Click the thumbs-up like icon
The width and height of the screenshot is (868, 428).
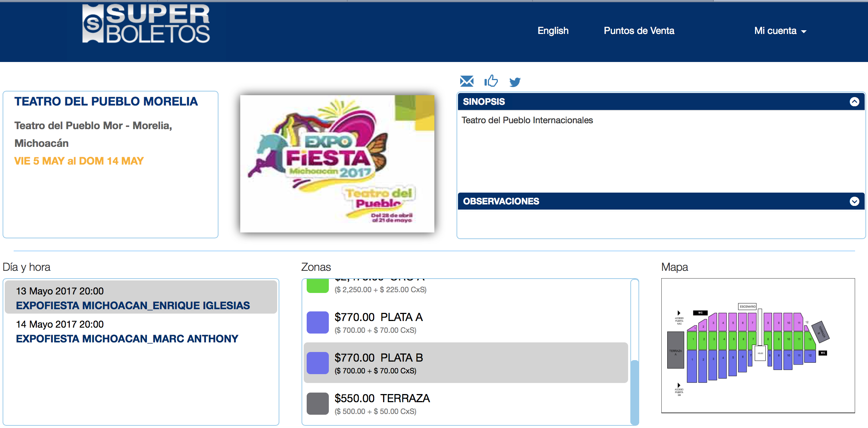click(x=491, y=80)
